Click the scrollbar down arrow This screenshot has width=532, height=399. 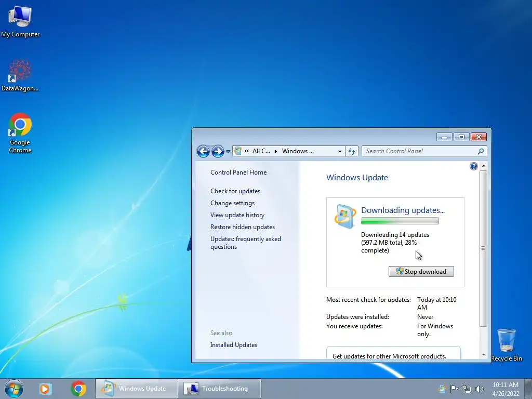[484, 355]
